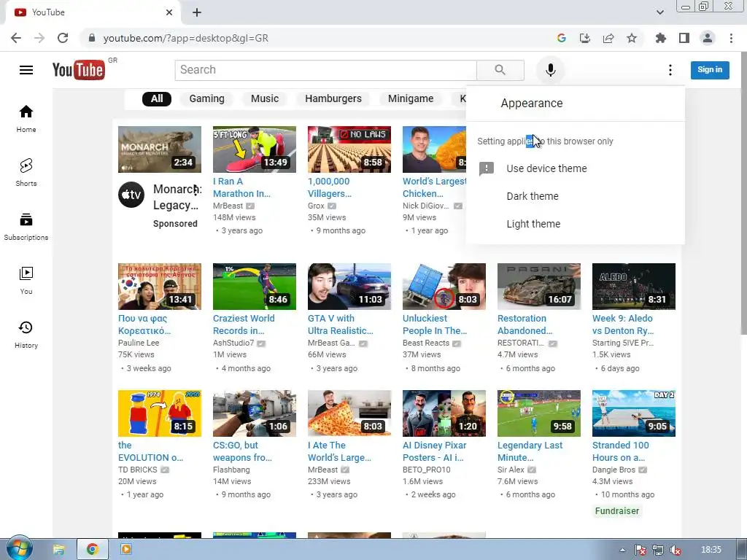Open media player from taskbar
The height and width of the screenshot is (560, 747).
click(126, 550)
